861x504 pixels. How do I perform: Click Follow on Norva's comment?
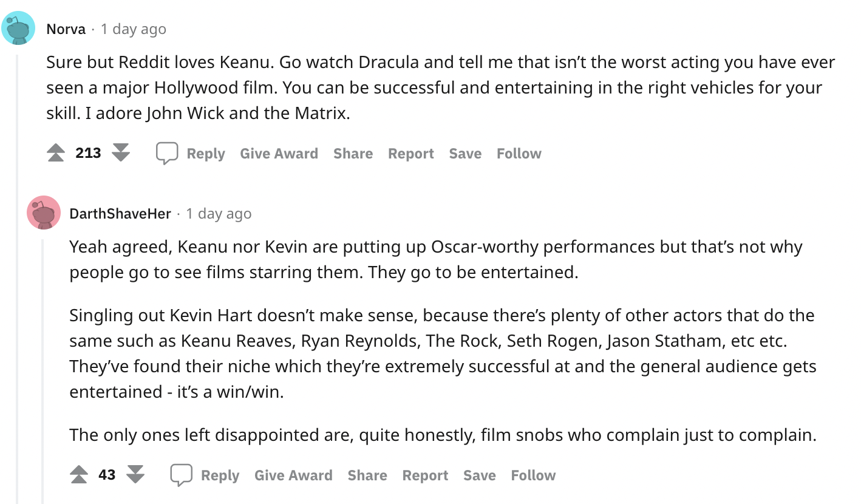[519, 154]
